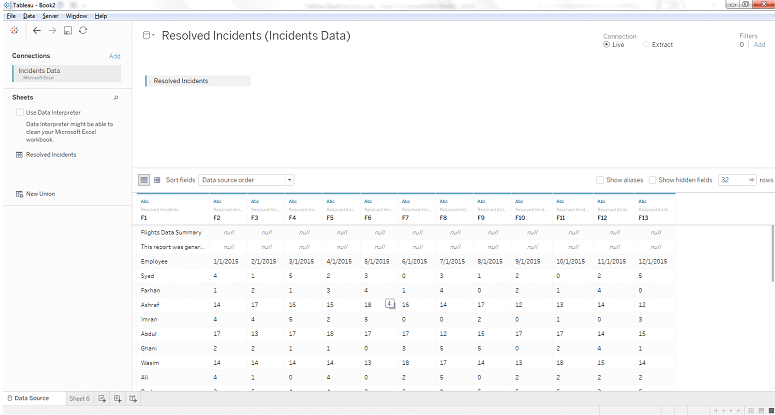Open the F1 column Abc data type menu
This screenshot has height=415, width=775.
click(x=145, y=201)
